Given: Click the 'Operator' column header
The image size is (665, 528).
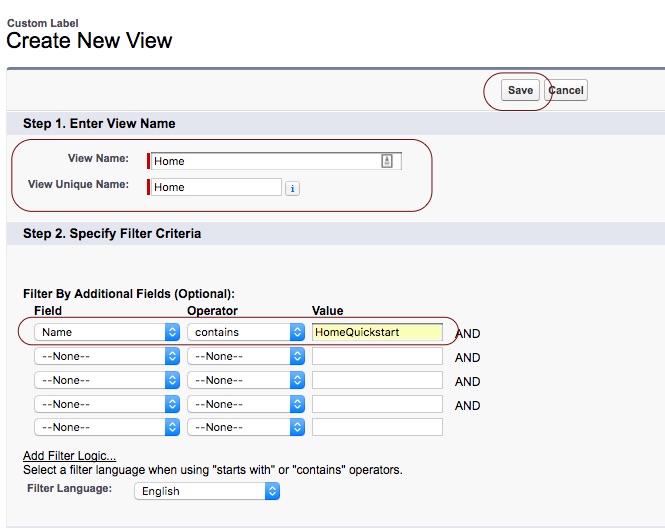Looking at the screenshot, I should [x=212, y=310].
